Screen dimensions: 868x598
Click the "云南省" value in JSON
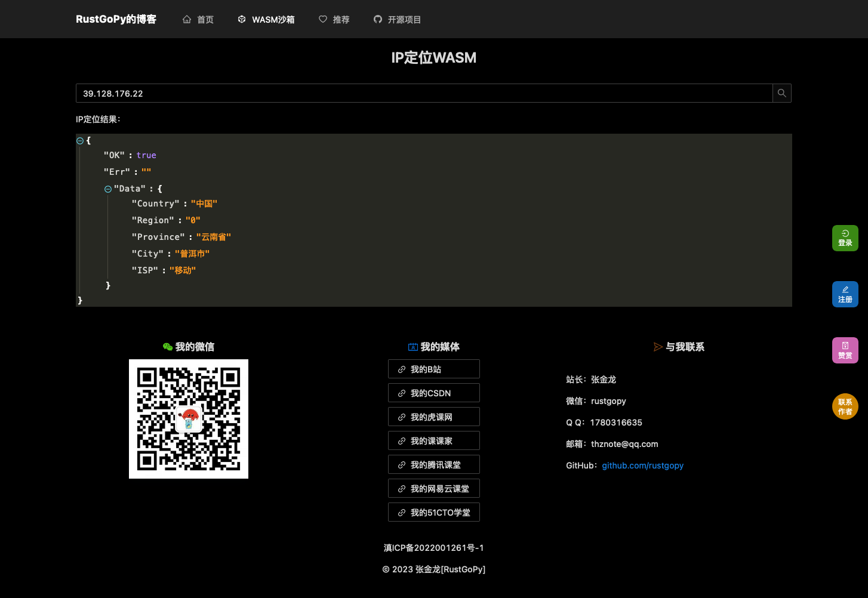click(214, 237)
